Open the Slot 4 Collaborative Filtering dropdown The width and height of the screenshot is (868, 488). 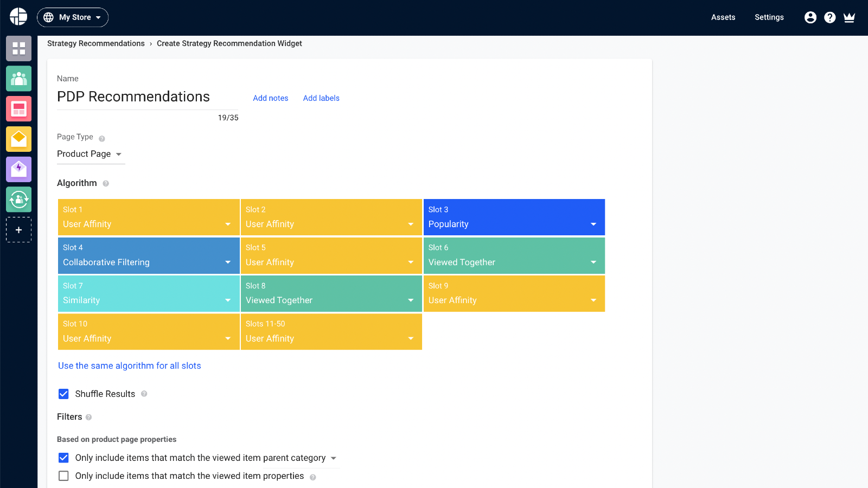click(227, 262)
